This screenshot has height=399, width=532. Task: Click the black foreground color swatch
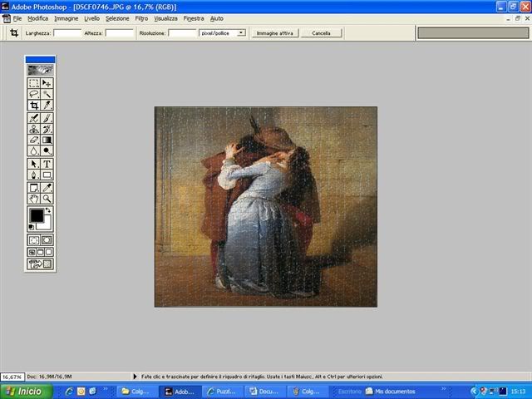point(37,216)
